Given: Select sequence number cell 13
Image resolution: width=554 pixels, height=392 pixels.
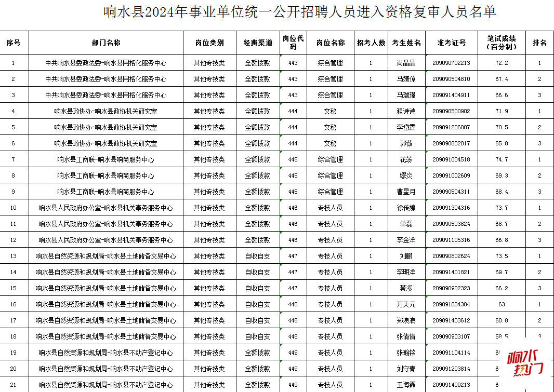Looking at the screenshot, I should [14, 256].
